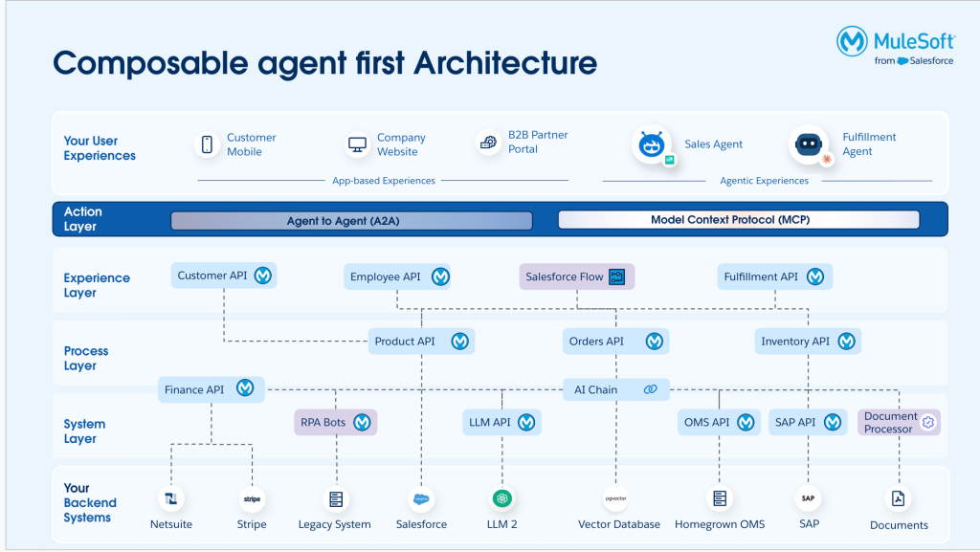The width and height of the screenshot is (980, 552).
Task: Click the OMS API label
Action: click(707, 423)
